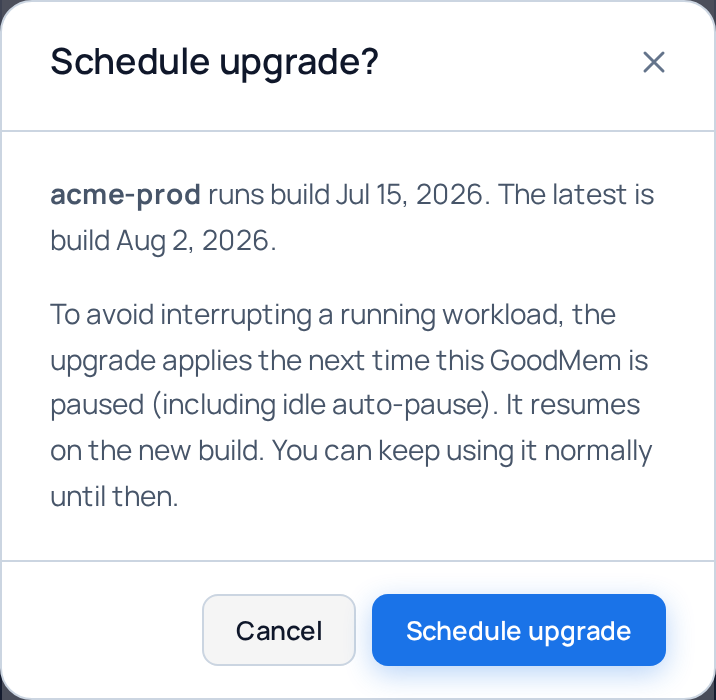This screenshot has height=700, width=716.
Task: Dismiss the modal via the close icon
Action: [653, 62]
